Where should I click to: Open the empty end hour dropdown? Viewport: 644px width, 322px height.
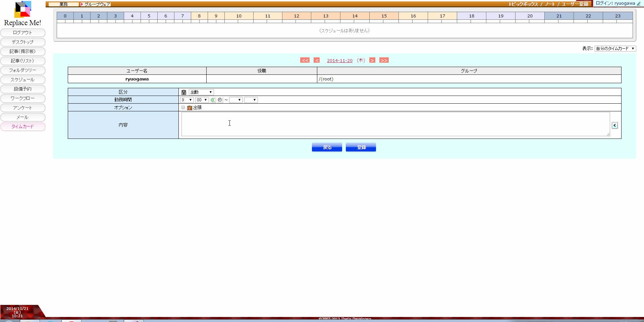click(x=236, y=100)
